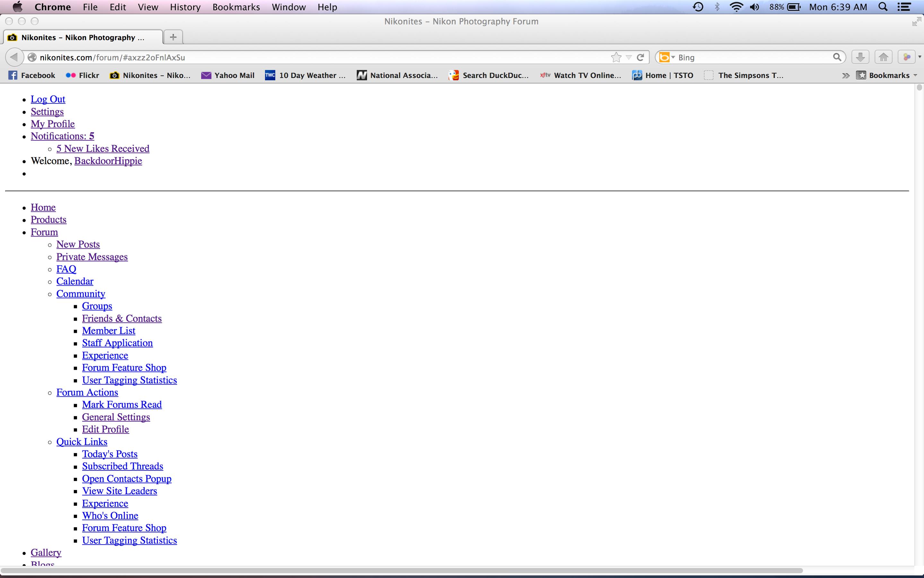Open macOS Spotlight search icon
The height and width of the screenshot is (578, 924).
click(x=883, y=7)
